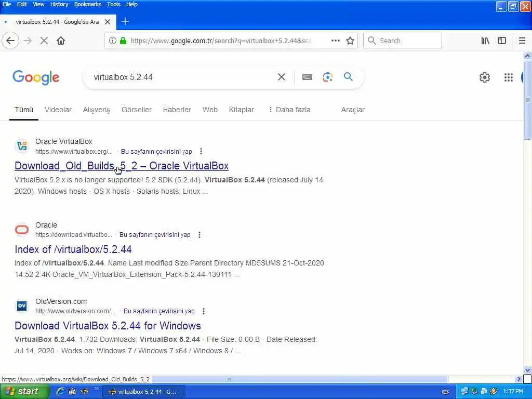This screenshot has width=532, height=399.
Task: Open Google settings gear
Action: point(485,77)
